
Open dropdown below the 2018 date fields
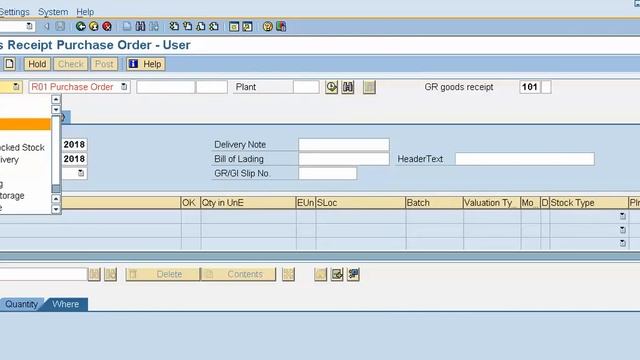point(81,173)
